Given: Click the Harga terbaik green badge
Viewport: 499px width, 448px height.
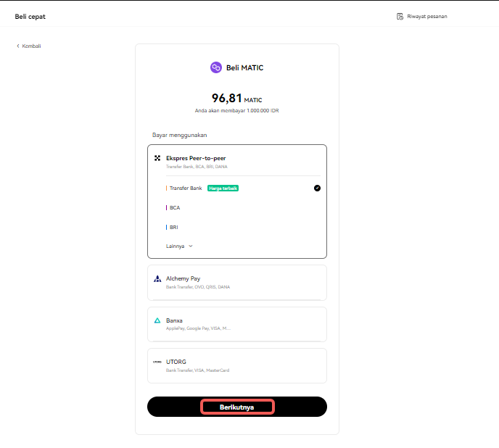Looking at the screenshot, I should (223, 188).
